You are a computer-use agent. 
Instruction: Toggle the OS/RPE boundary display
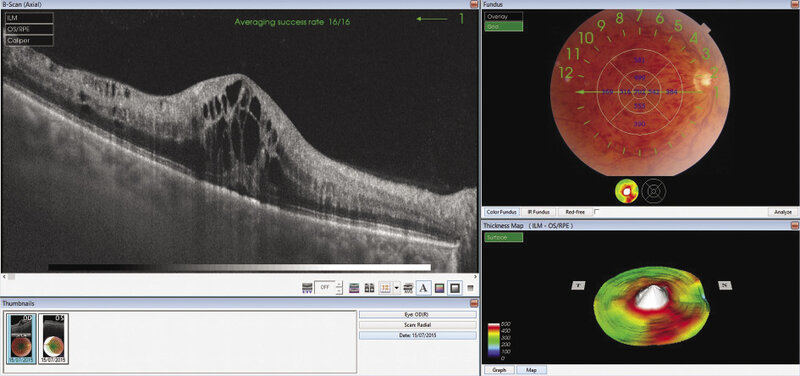tap(29, 29)
